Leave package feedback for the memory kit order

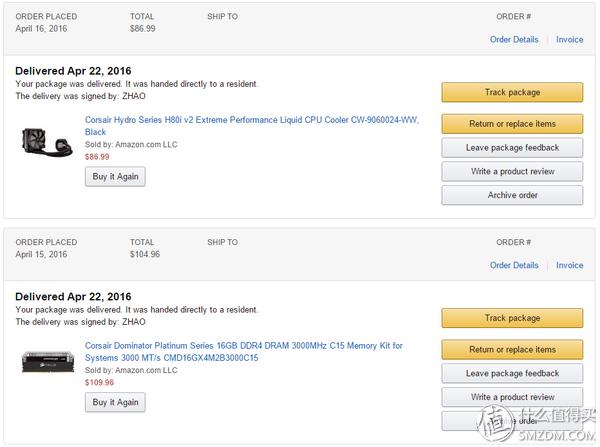click(x=512, y=374)
